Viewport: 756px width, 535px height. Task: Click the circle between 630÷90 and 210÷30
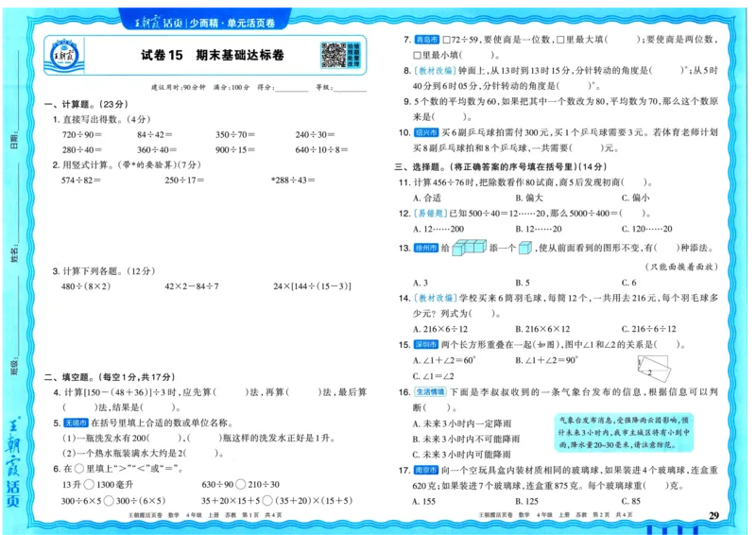[241, 484]
